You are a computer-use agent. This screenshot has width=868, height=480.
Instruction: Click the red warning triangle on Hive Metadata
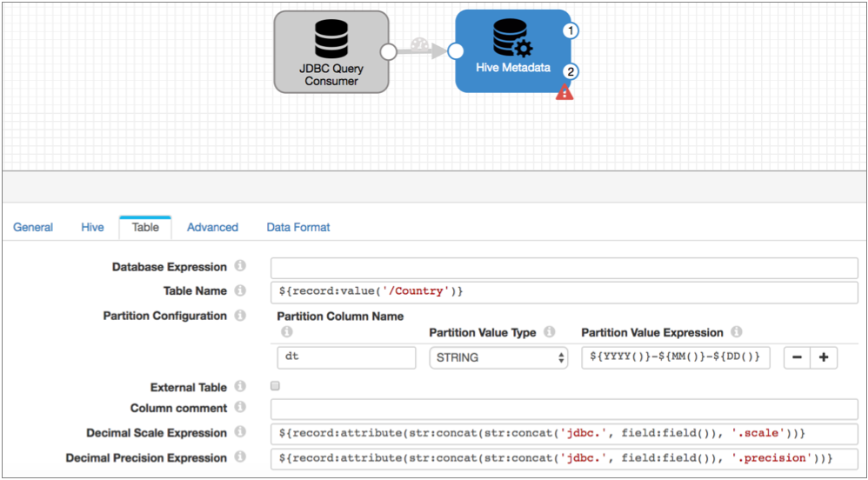(564, 92)
